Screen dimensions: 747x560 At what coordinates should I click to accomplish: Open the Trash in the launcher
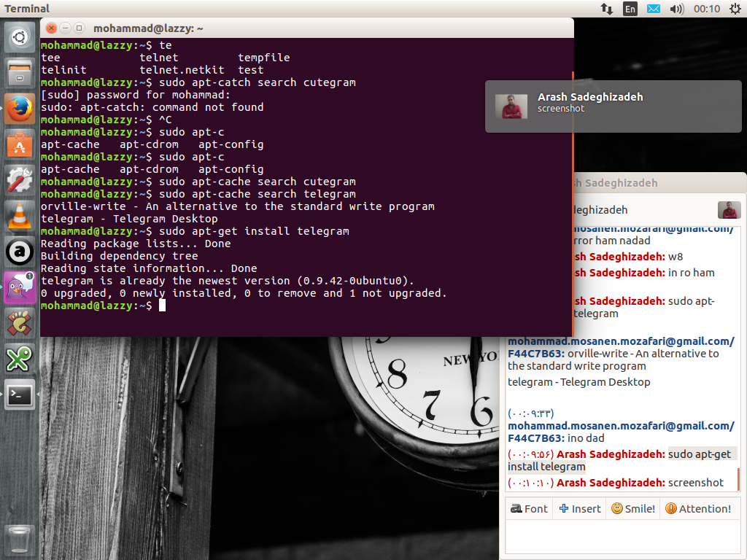click(20, 540)
